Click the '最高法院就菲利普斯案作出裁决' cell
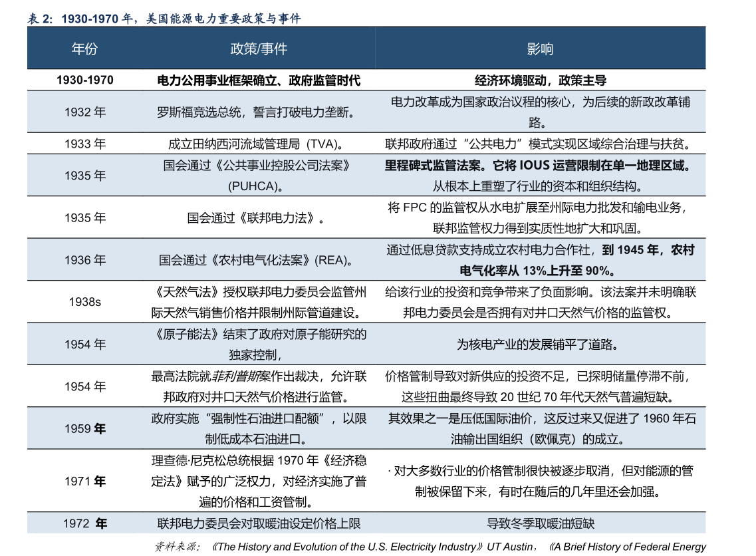This screenshot has height=556, width=756. tap(259, 386)
